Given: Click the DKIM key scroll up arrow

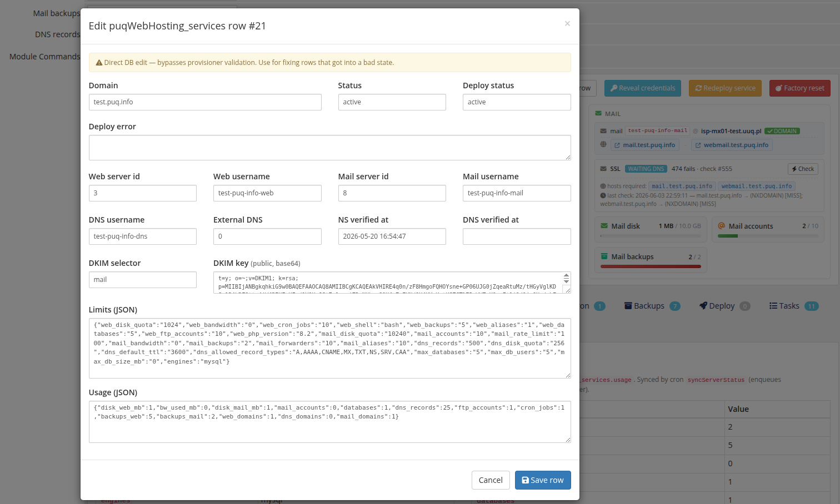Looking at the screenshot, I should [566, 275].
